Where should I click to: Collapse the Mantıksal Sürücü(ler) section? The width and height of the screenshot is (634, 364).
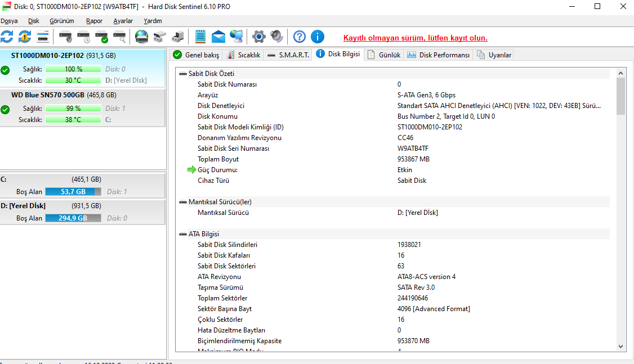[x=182, y=202]
